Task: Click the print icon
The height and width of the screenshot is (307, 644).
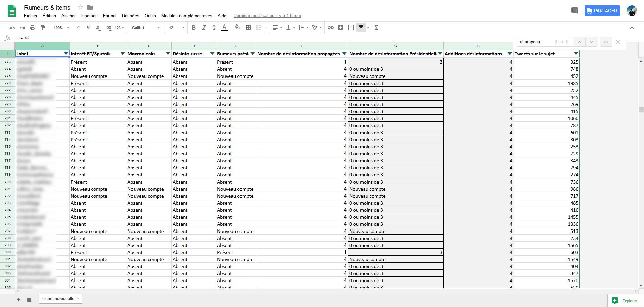Action: (x=33, y=28)
